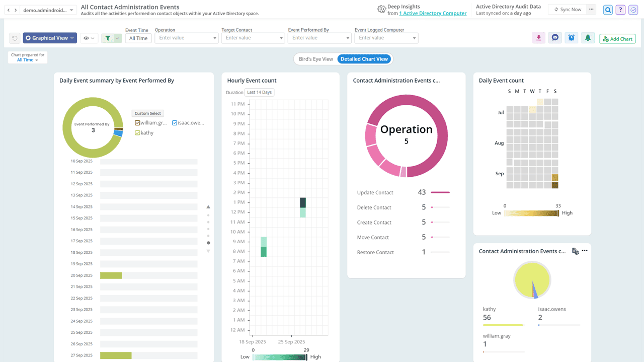The image size is (644, 362).
Task: Open the 1 Active Directory Computer link
Action: click(433, 14)
